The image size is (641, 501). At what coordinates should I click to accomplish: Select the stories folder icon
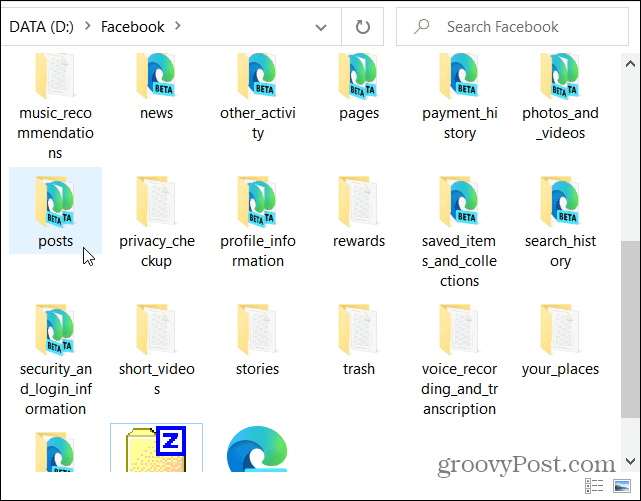(257, 330)
